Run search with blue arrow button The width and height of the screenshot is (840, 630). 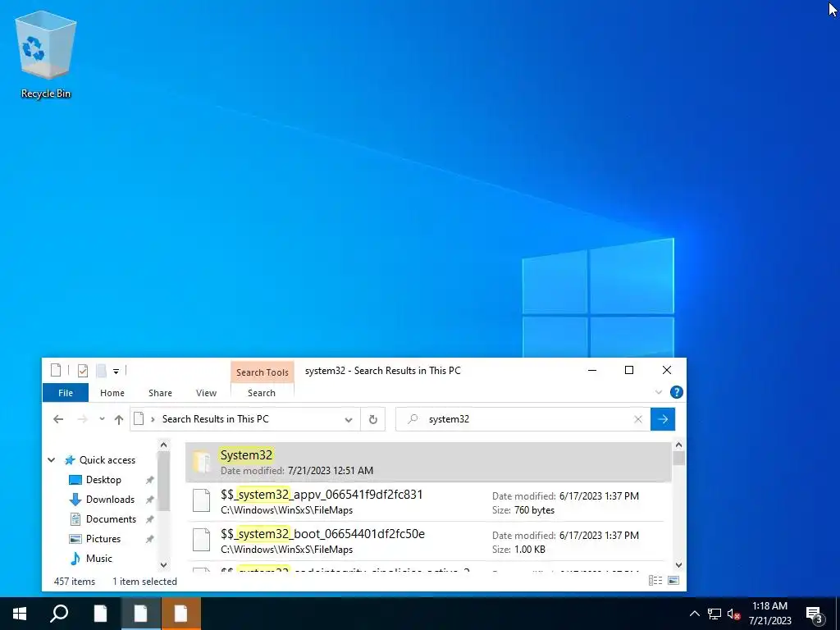[663, 419]
